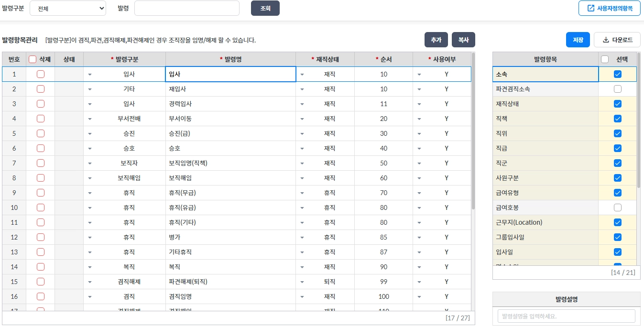The height and width of the screenshot is (328, 644).
Task: Click the 복사 button
Action: click(463, 40)
